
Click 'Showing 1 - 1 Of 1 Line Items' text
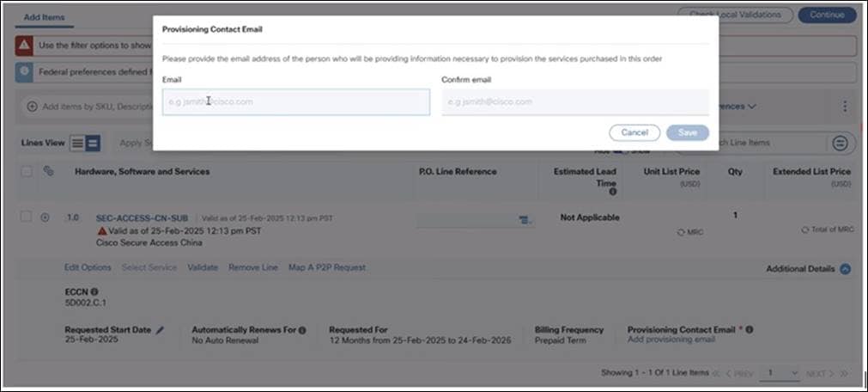(655, 373)
